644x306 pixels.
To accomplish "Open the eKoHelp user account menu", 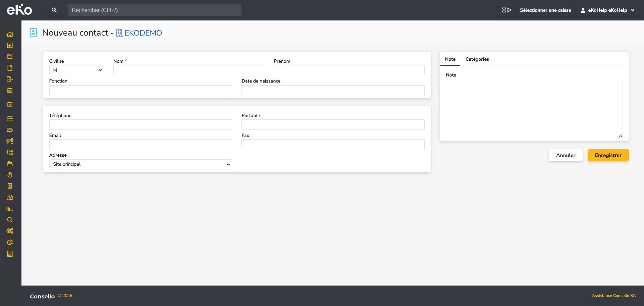I will [x=607, y=10].
